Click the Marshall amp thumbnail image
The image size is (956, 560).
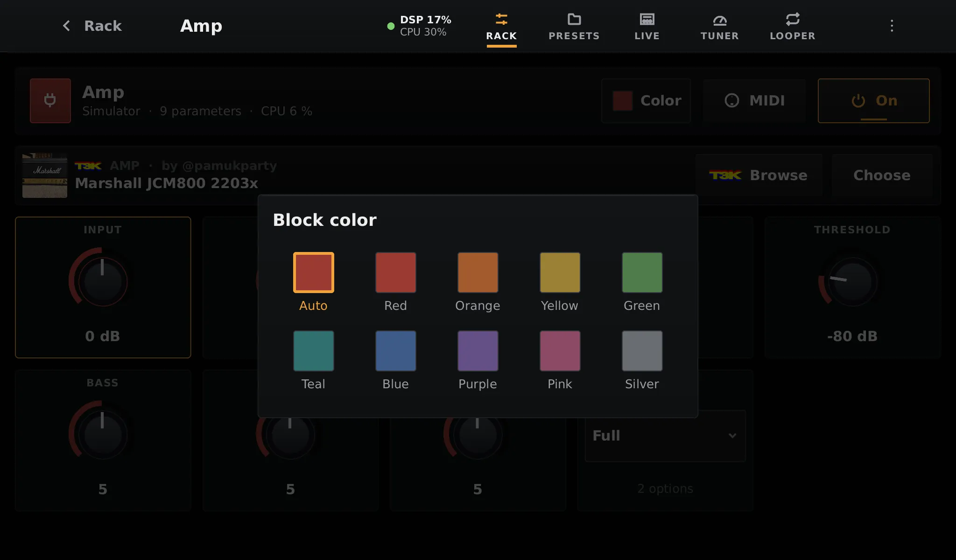point(45,175)
